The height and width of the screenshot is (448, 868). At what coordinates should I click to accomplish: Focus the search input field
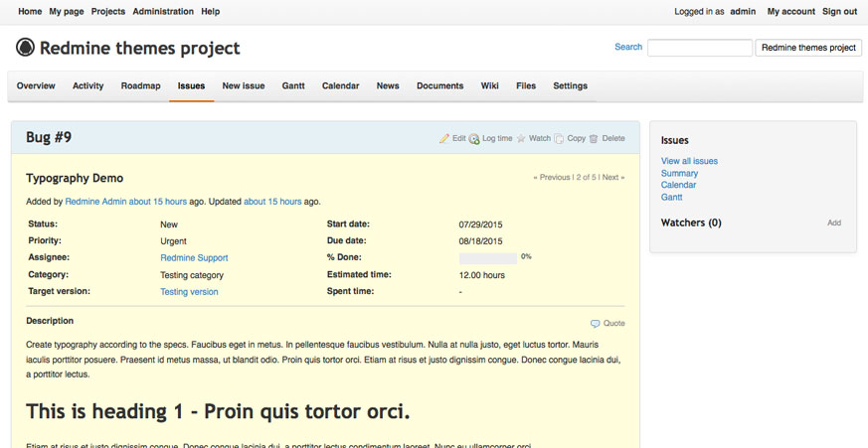(700, 48)
